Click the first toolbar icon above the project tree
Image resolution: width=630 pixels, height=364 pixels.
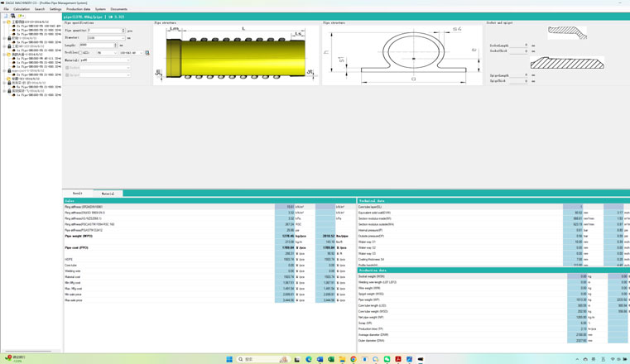[x=6, y=16]
